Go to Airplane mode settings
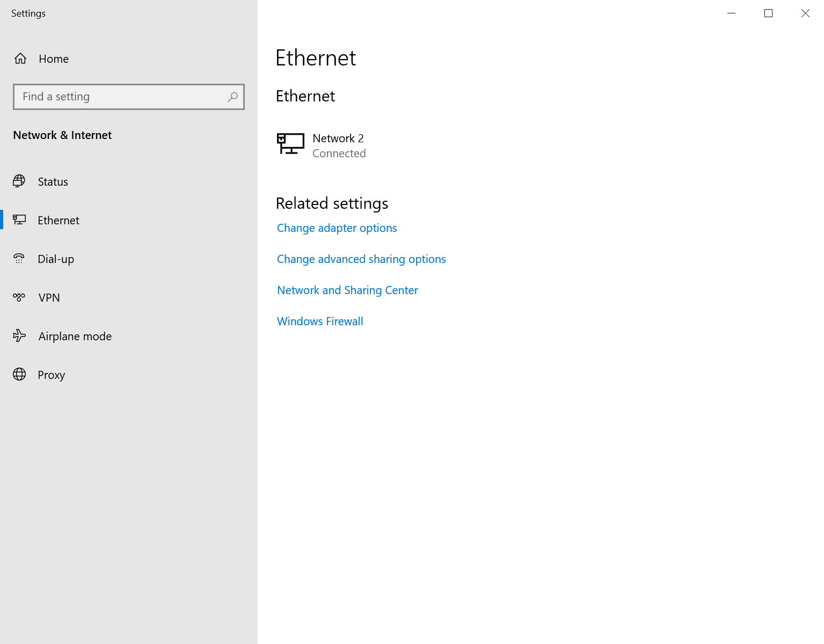This screenshot has width=824, height=644. pyautogui.click(x=75, y=336)
